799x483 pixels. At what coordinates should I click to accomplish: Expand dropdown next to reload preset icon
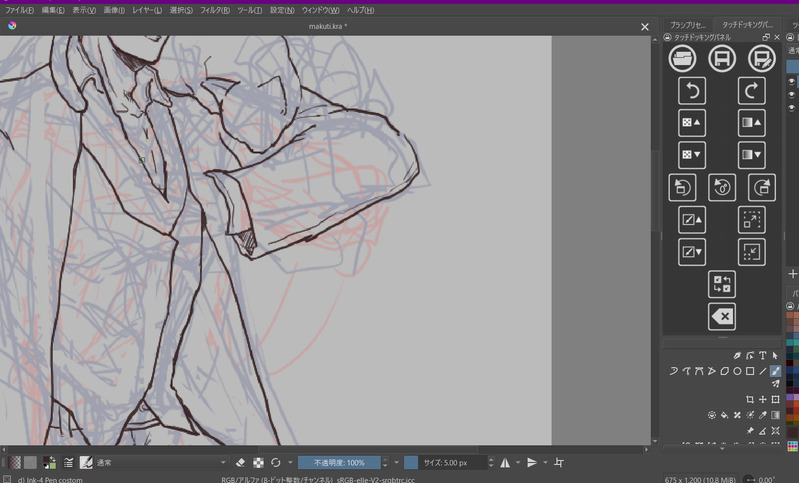pyautogui.click(x=290, y=463)
